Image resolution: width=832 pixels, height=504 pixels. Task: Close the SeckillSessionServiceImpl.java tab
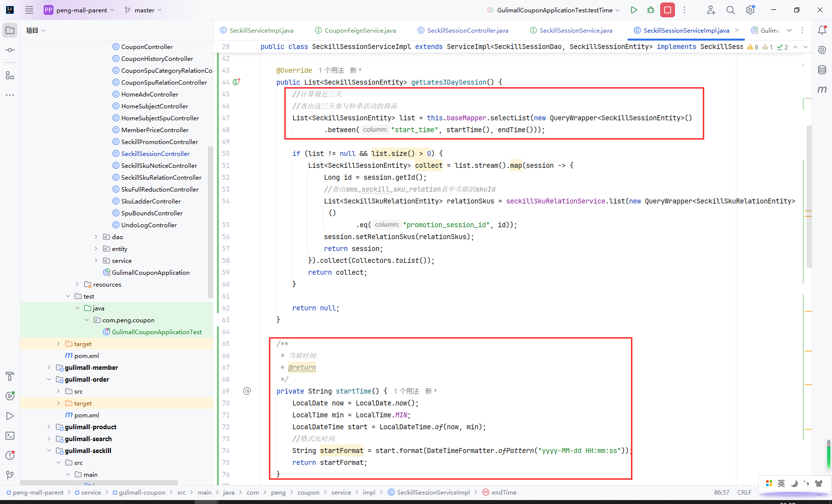coord(737,30)
